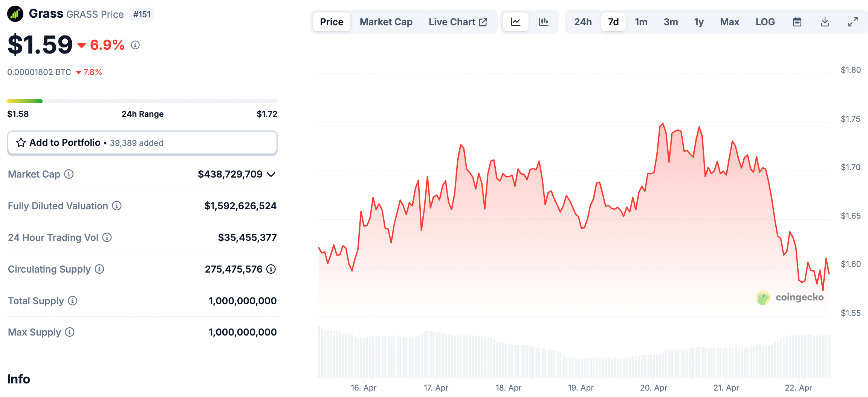Open price change info icon beside 6.9%

coord(135,45)
